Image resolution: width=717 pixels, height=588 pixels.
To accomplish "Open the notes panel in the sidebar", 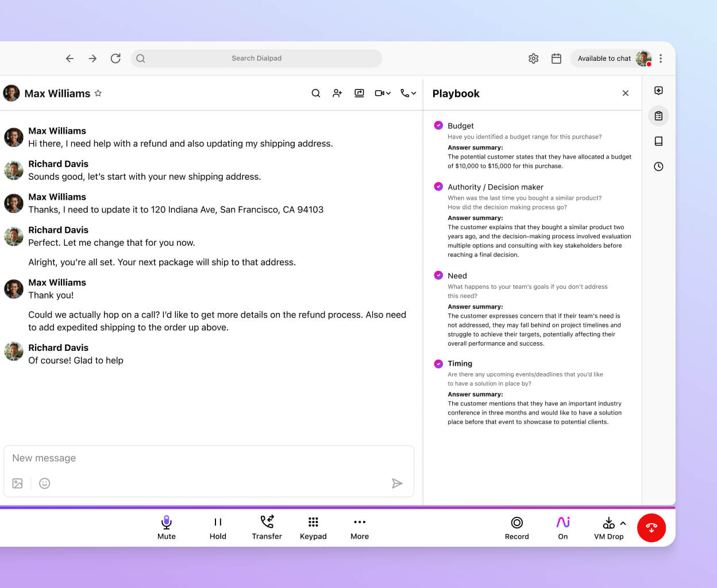I will (x=658, y=141).
